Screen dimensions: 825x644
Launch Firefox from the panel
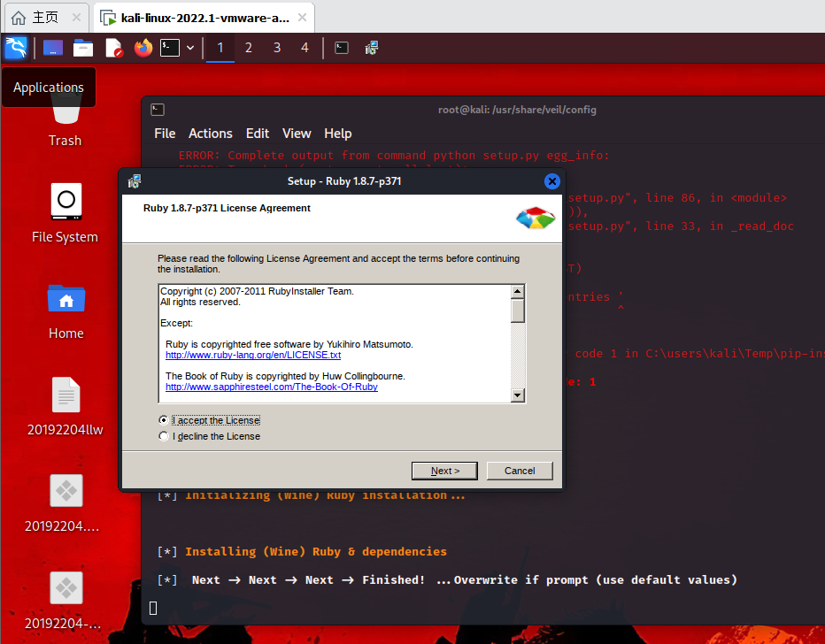click(x=143, y=48)
